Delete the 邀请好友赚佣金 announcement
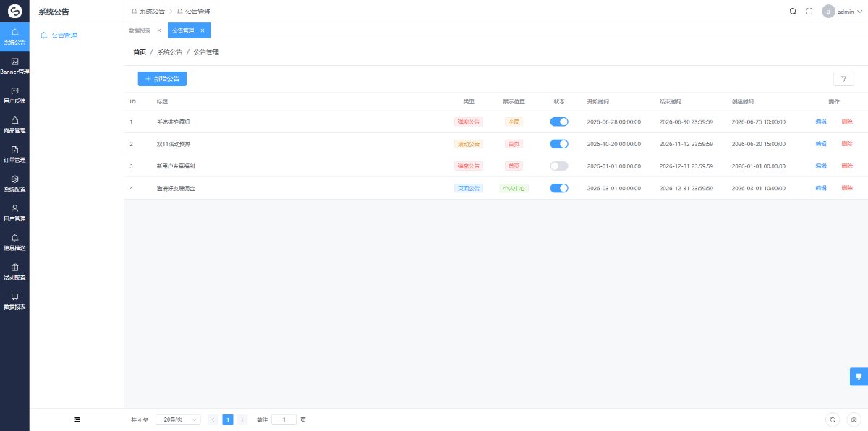This screenshot has height=431, width=868. (847, 188)
